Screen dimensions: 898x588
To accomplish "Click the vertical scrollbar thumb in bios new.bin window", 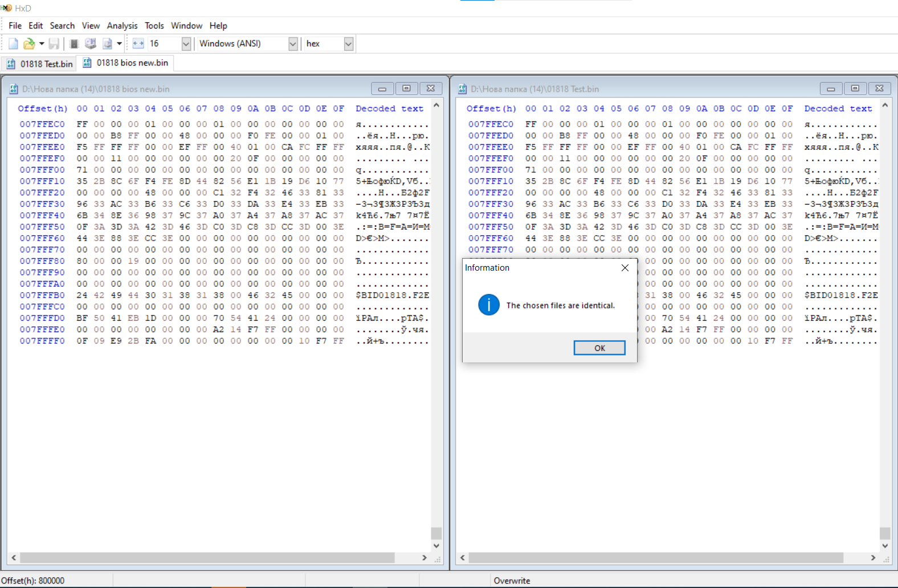I will point(436,533).
